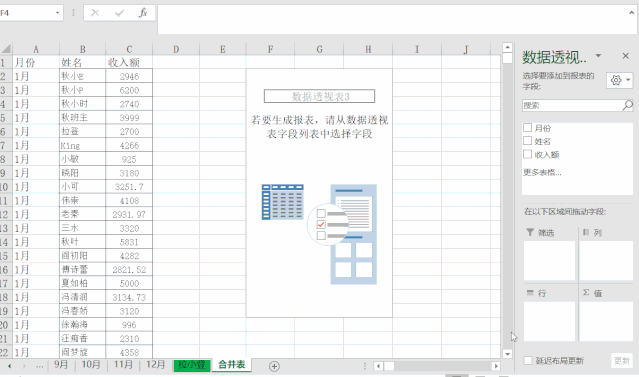This screenshot has height=377, width=639.
Task: Click the 列 columns area icon
Action: coord(586,232)
